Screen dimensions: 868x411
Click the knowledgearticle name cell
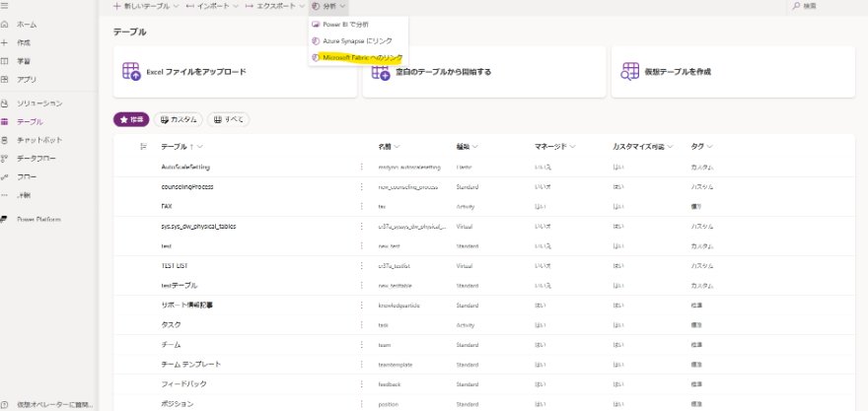point(398,306)
